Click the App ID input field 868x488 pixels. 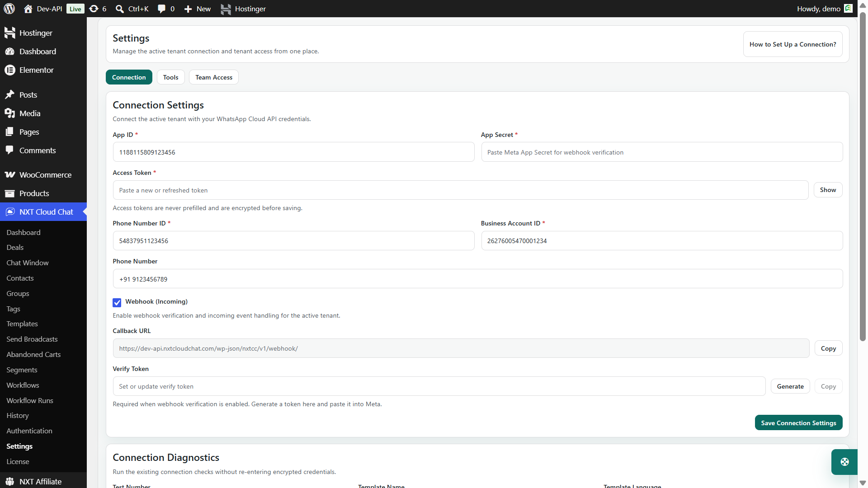(x=293, y=152)
